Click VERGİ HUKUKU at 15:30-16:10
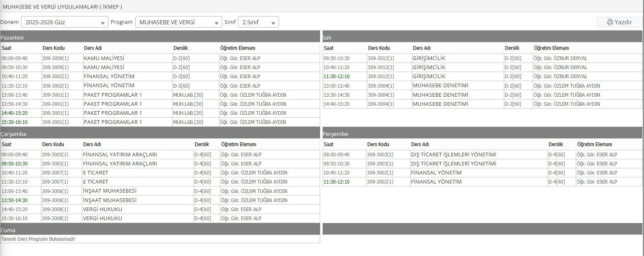The height and width of the screenshot is (256, 644). point(102,218)
